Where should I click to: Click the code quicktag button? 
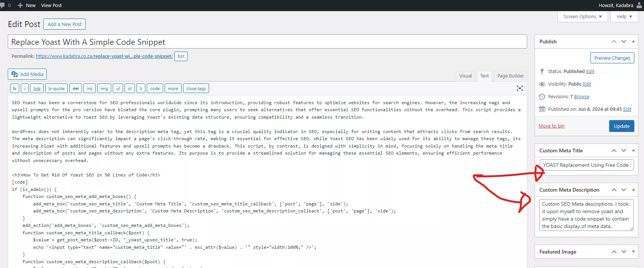[x=155, y=89]
